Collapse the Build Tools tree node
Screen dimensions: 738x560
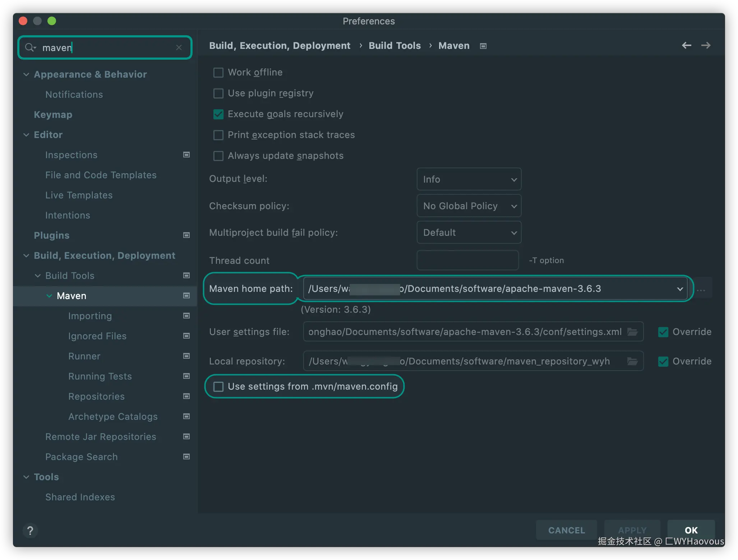pos(38,276)
